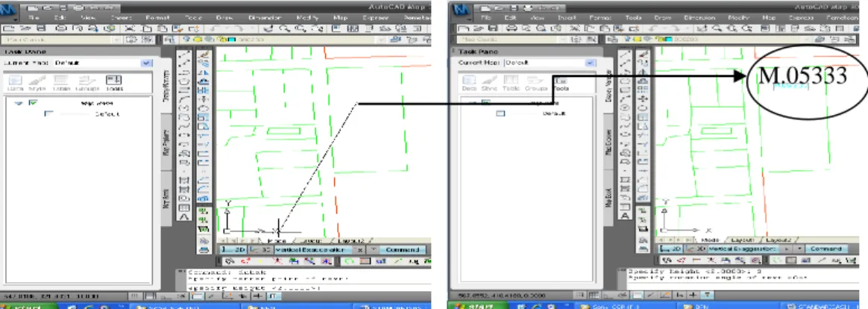
Task: Open Draw menu in right AutoCAD window
Action: 662,18
